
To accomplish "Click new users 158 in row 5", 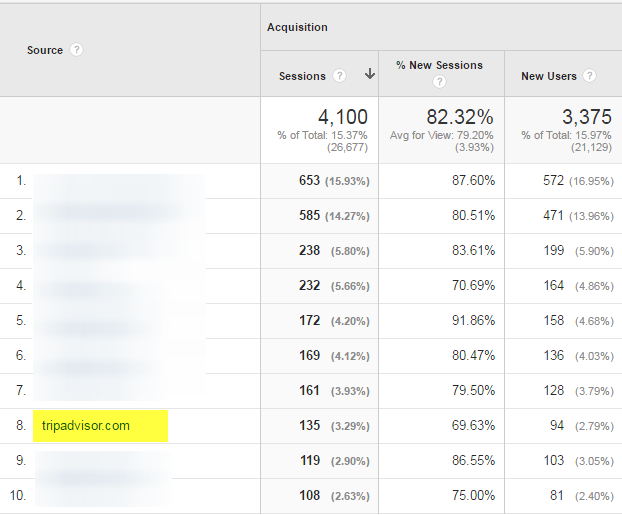I will click(553, 320).
